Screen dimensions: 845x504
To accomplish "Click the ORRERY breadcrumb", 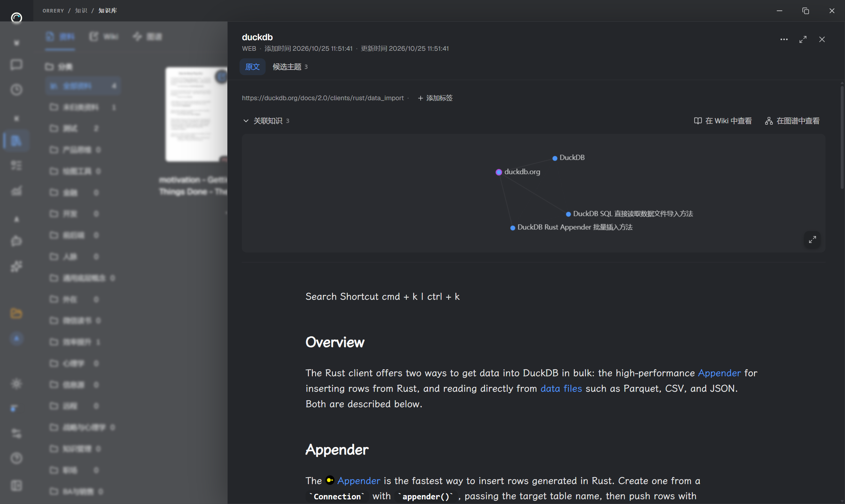I will pyautogui.click(x=53, y=11).
